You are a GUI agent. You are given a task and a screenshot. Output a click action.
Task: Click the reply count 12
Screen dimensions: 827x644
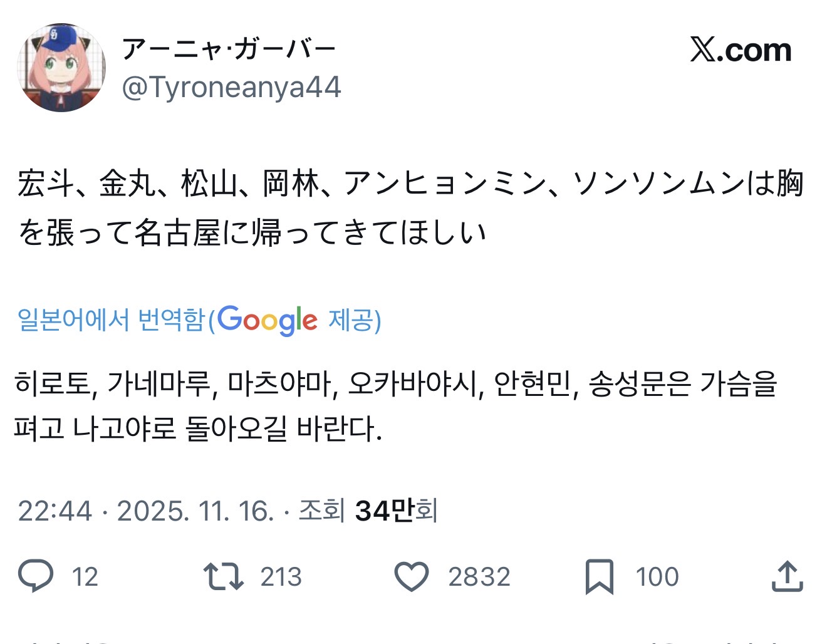coord(85,577)
